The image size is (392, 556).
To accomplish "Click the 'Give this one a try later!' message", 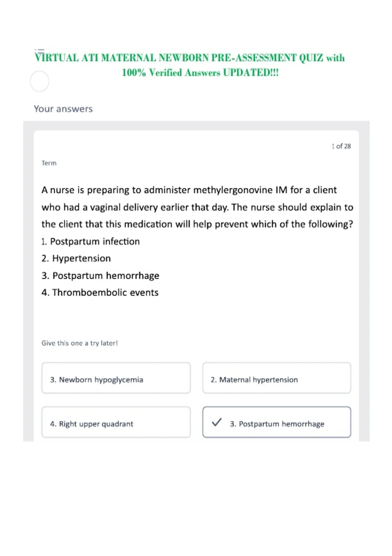I will pos(79,343).
